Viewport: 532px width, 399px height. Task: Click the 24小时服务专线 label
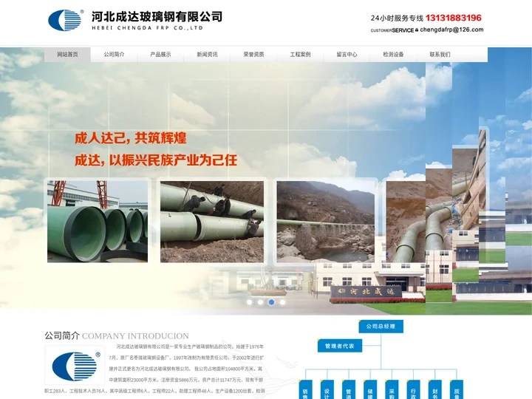pyautogui.click(x=397, y=18)
